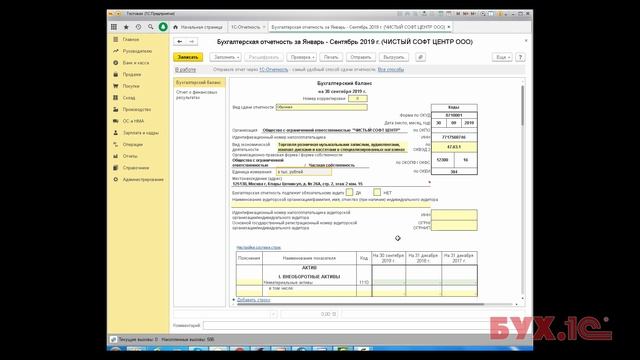The height and width of the screenshot is (360, 640).
Task: Open Настройка состава строк link
Action: [x=259, y=247]
